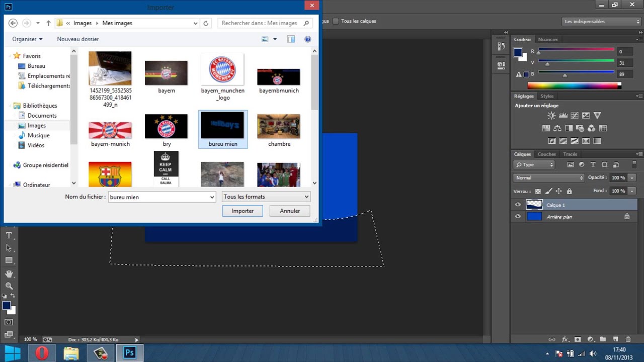Image resolution: width=644 pixels, height=362 pixels.
Task: Hide the Calque 1 layer
Action: pos(518,205)
